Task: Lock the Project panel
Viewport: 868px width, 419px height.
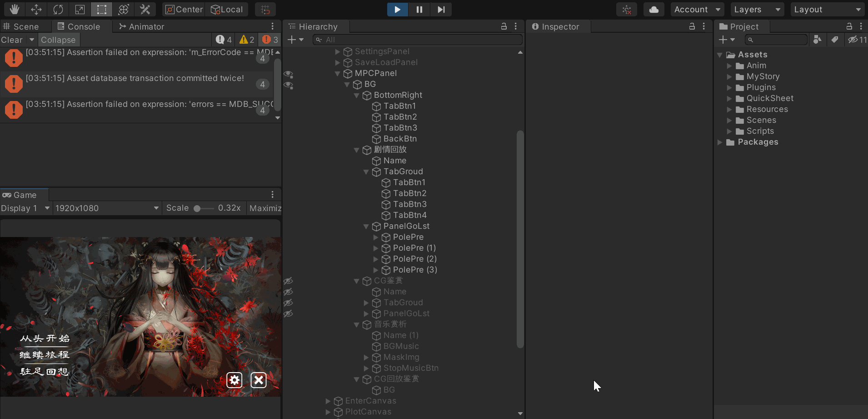Action: tap(849, 26)
